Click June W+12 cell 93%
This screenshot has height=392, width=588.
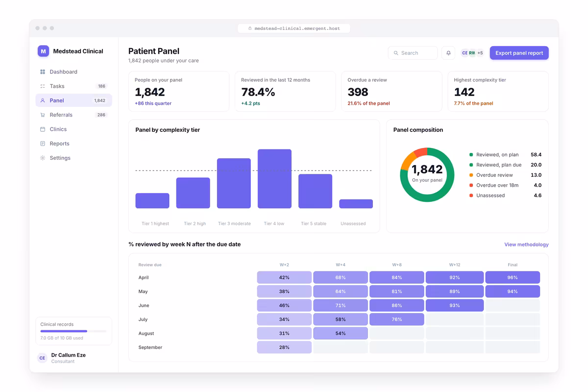click(455, 305)
